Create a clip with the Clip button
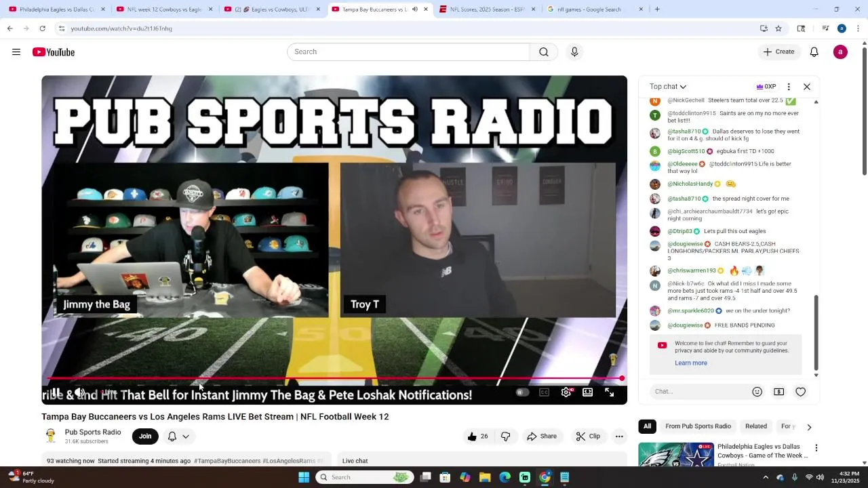Viewport: 868px width, 488px height. pyautogui.click(x=588, y=436)
